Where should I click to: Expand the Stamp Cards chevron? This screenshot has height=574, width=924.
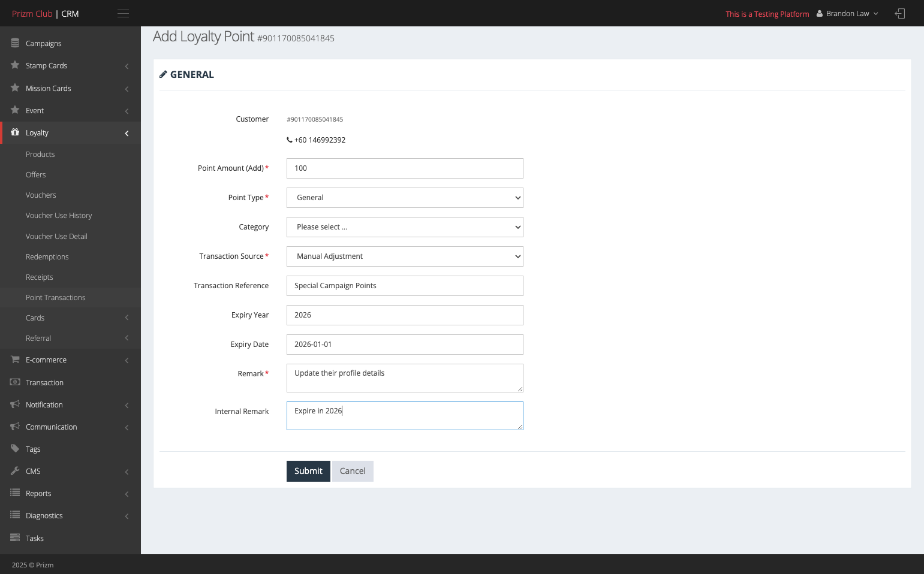point(127,66)
